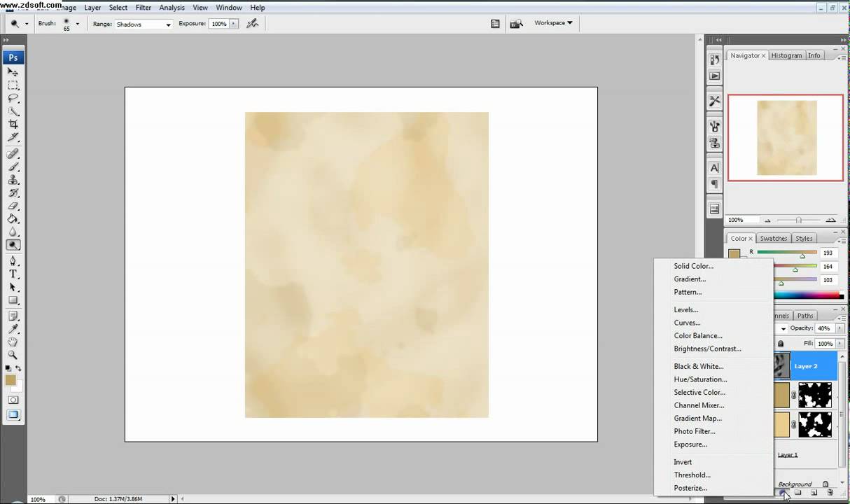The height and width of the screenshot is (504, 850).
Task: Click the foreground color swatch in toolbox
Action: coord(11,380)
